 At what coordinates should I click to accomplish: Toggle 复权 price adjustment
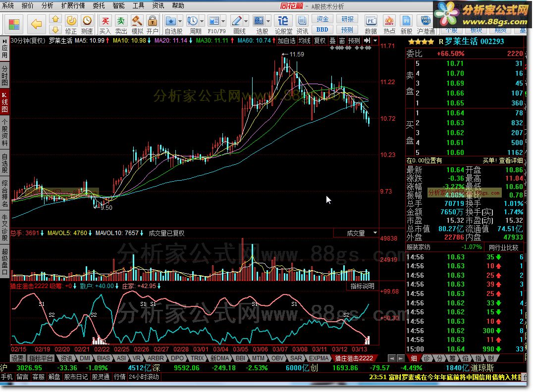click(x=320, y=41)
